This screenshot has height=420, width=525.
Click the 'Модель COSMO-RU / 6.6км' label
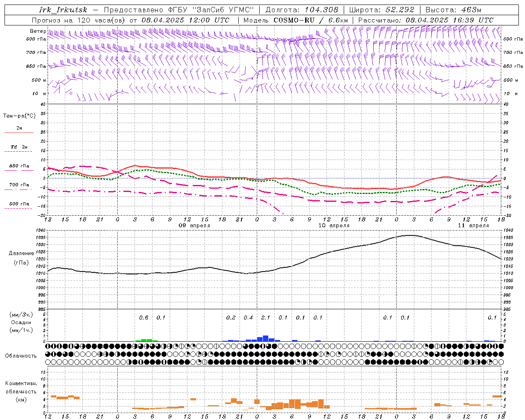(x=296, y=20)
